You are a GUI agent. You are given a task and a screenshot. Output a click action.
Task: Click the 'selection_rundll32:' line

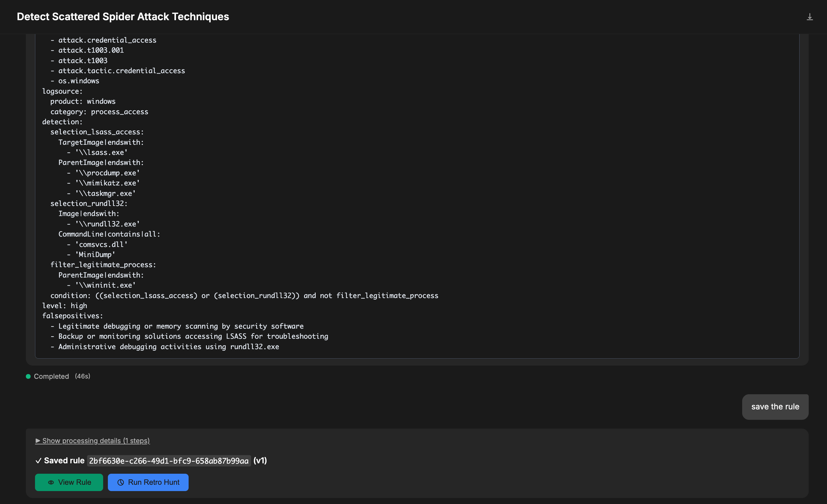89,203
